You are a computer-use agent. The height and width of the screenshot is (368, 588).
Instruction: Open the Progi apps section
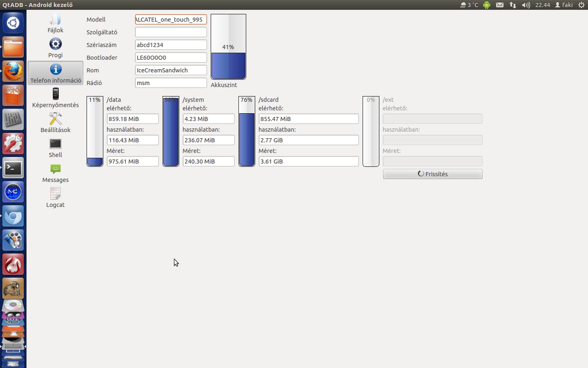[56, 48]
